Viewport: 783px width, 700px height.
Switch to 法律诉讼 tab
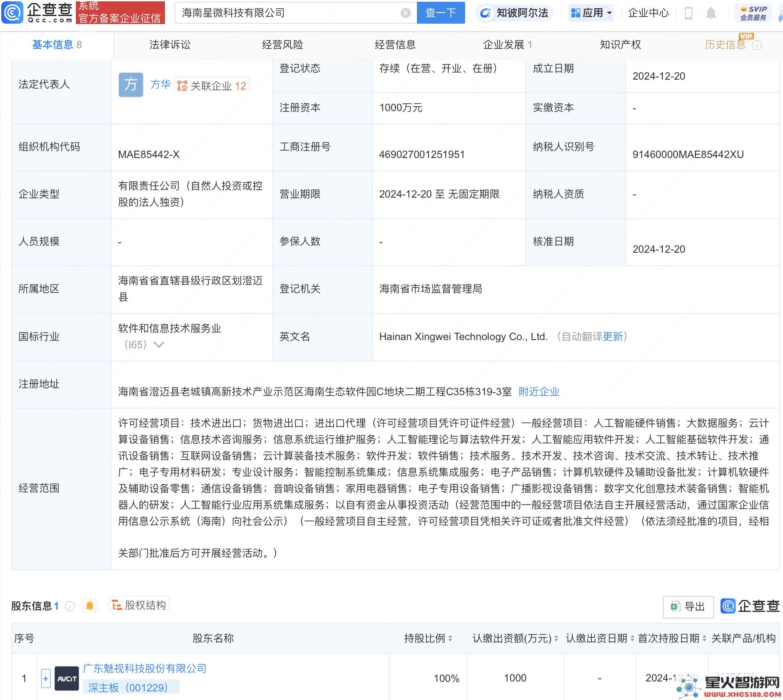pyautogui.click(x=170, y=45)
